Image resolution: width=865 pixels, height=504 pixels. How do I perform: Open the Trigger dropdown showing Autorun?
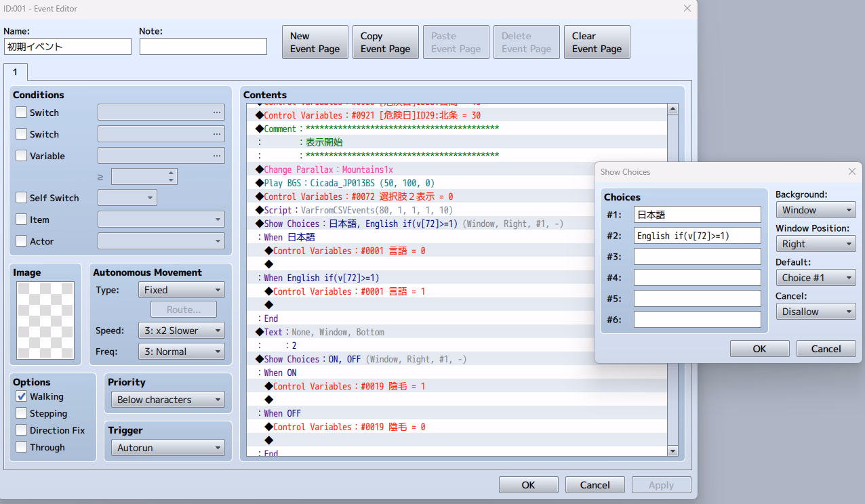(x=167, y=448)
